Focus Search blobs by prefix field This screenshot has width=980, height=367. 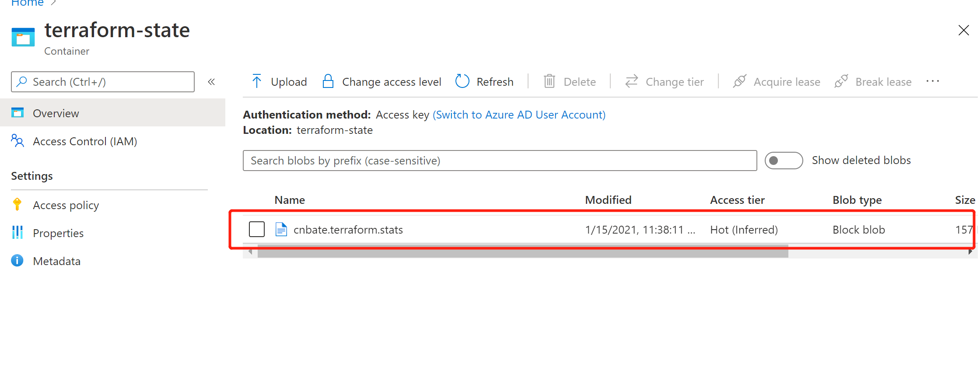(500, 161)
